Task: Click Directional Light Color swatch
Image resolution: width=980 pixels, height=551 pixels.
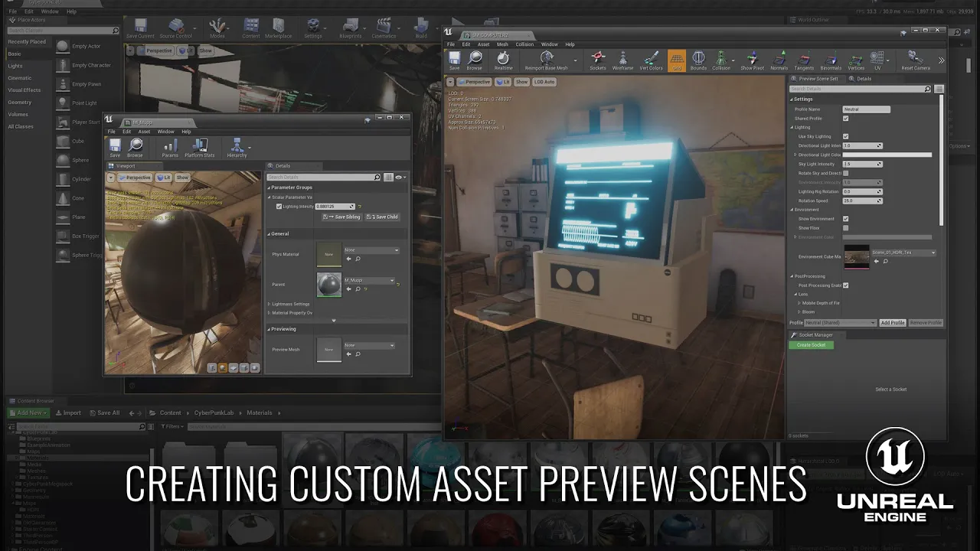Action: 887,155
